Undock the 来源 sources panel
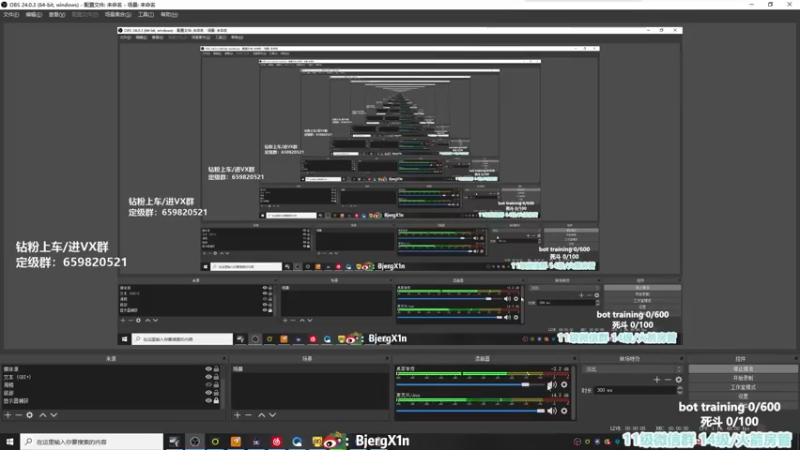This screenshot has width=800, height=450. 223,359
